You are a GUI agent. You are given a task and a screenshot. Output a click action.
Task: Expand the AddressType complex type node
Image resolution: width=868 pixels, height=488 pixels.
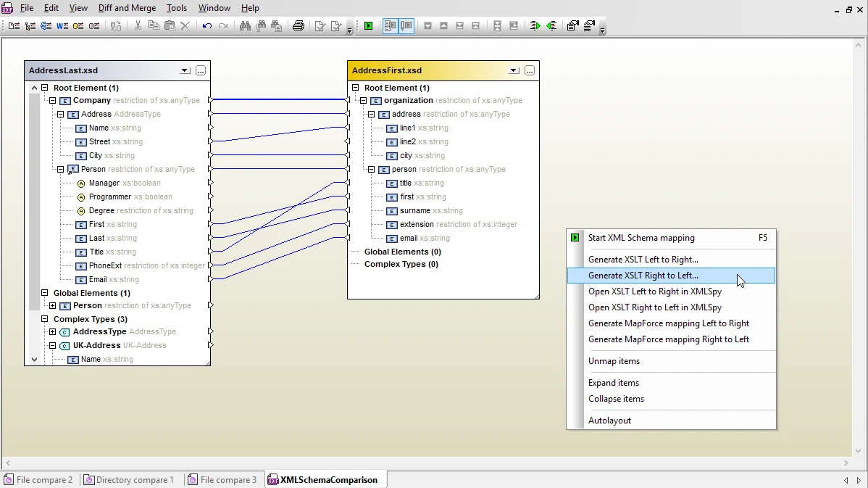[53, 332]
